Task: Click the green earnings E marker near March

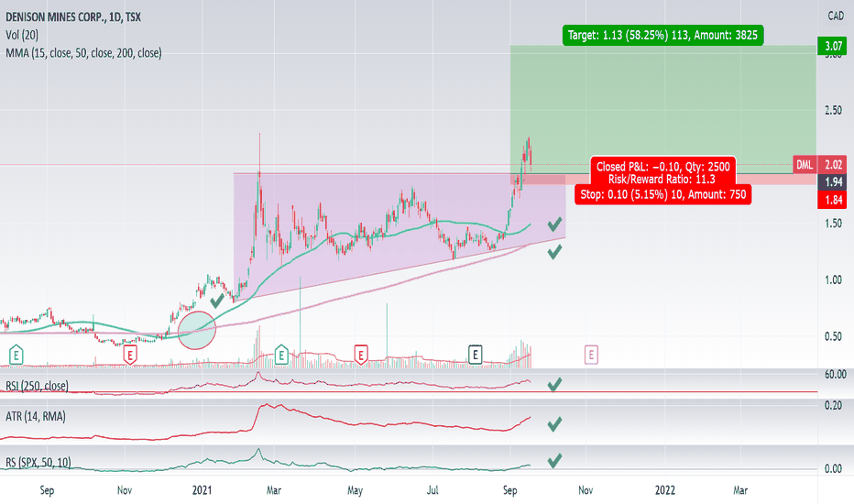Action: [x=281, y=355]
